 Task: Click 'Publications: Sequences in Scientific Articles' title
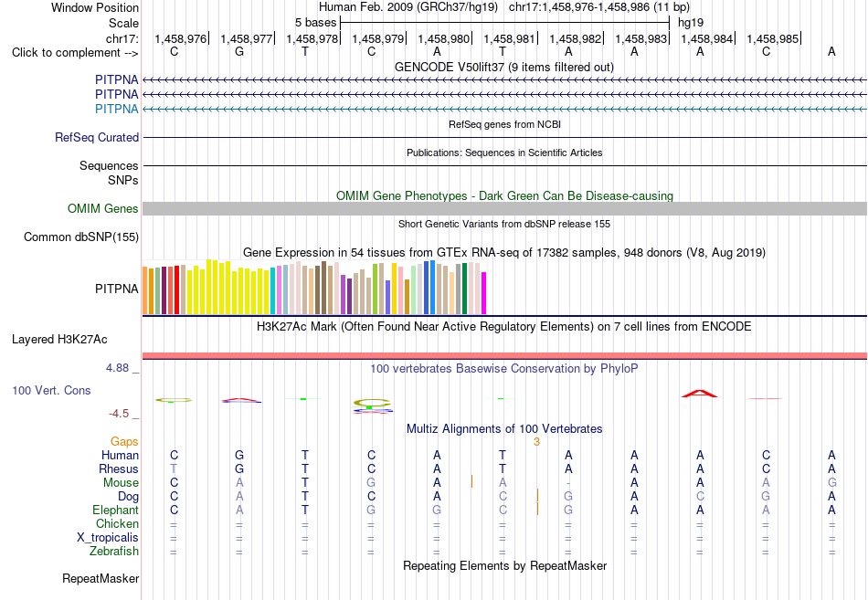[504, 153]
